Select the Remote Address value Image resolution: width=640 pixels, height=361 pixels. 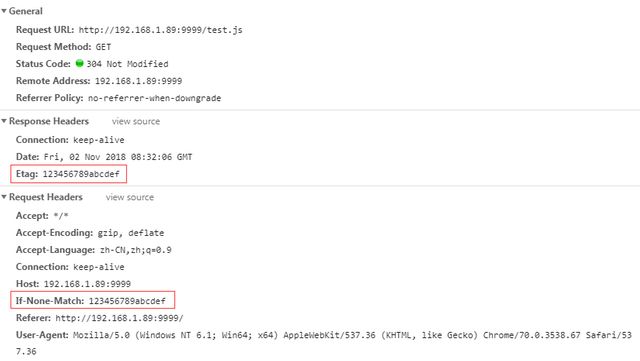click(x=138, y=81)
